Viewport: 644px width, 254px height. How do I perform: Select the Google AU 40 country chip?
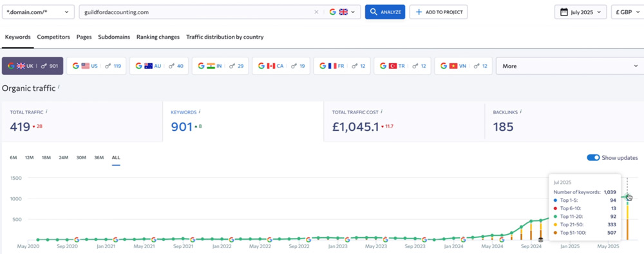159,66
